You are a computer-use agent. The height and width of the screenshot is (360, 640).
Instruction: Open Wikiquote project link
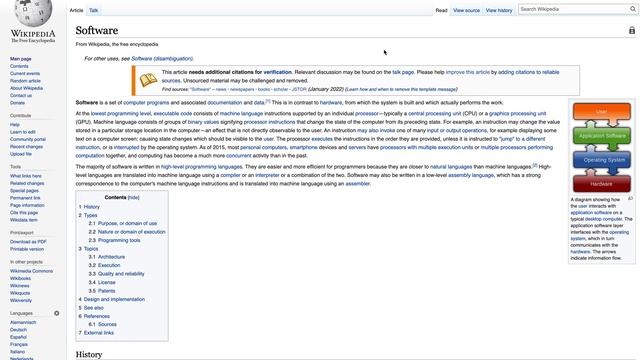pos(20,293)
